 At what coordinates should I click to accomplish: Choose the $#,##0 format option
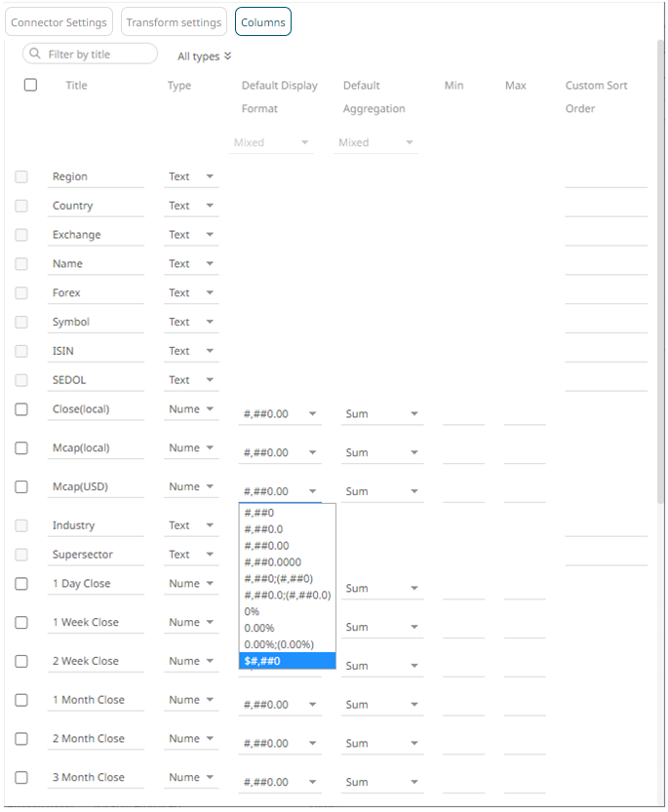point(287,661)
